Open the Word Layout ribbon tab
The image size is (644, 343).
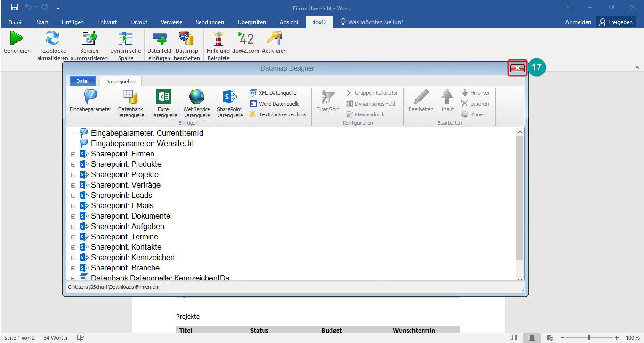(139, 22)
